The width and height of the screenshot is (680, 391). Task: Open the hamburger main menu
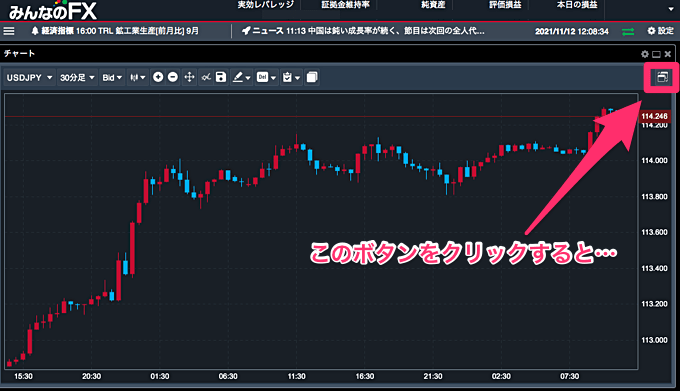[x=9, y=31]
